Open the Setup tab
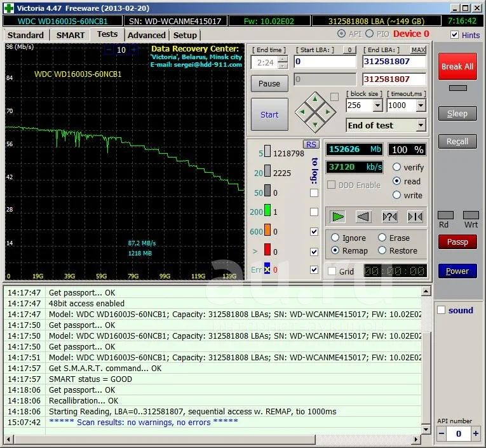 pyautogui.click(x=185, y=35)
